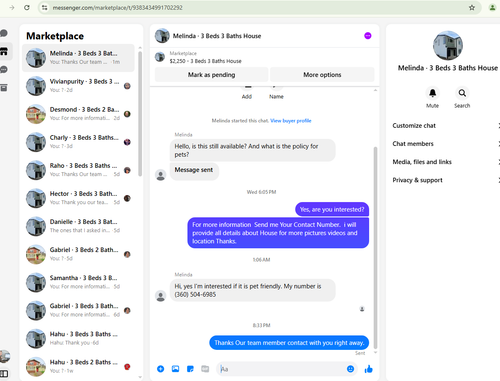The image size is (500, 381).
Task: Open the Archive icon in sidebar
Action: coord(4,88)
